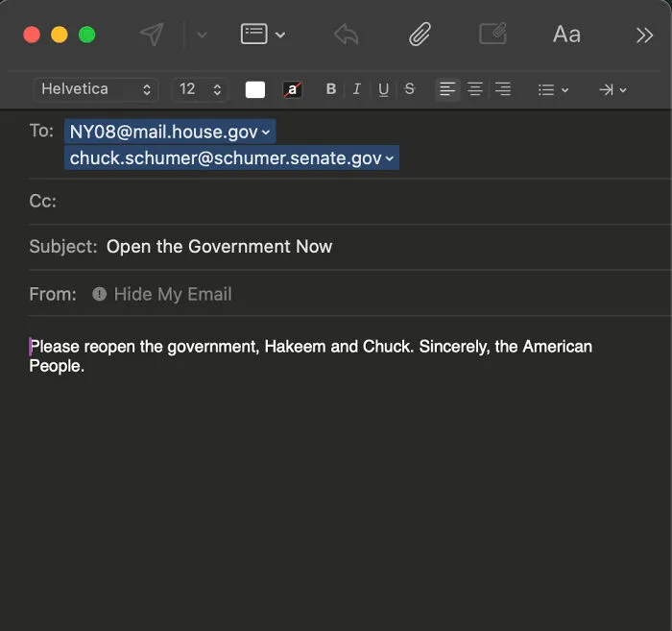The image size is (672, 631).
Task: Click the Subject field text
Action: point(219,247)
